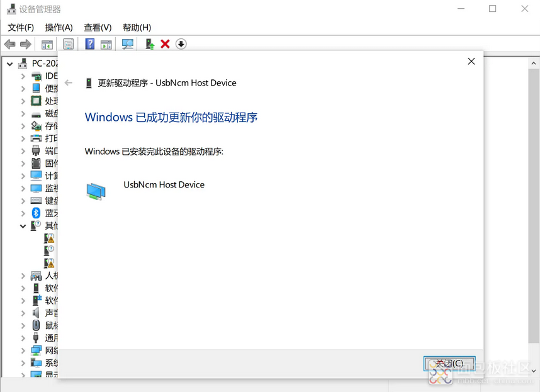The height and width of the screenshot is (392, 540).
Task: Minimize the Device Manager window
Action: coord(461,9)
